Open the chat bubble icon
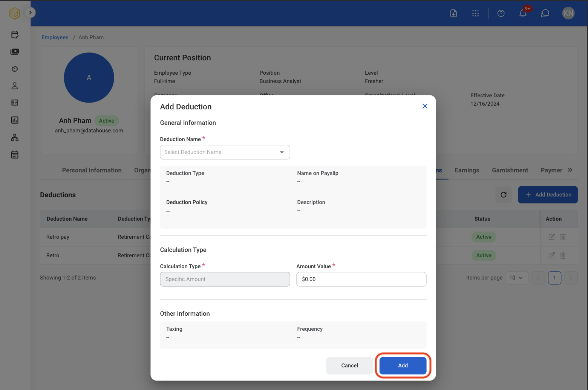The height and width of the screenshot is (390, 588). point(545,13)
